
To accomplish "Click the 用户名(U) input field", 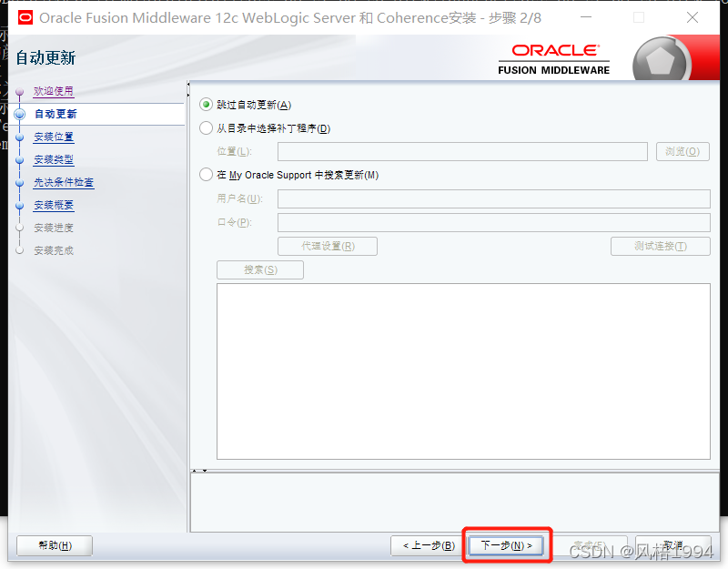I will click(x=494, y=198).
